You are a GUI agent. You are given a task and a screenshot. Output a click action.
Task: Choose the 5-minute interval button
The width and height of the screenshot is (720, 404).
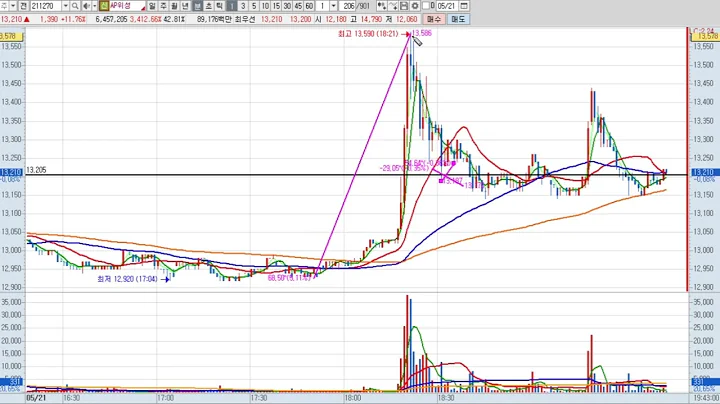254,6
